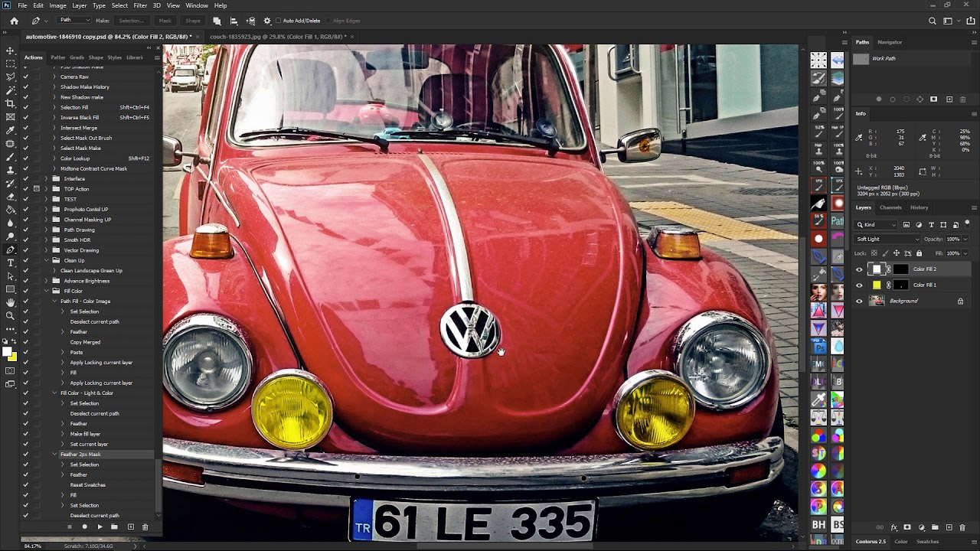Toggle dialog box for TOP Action set

36,189
